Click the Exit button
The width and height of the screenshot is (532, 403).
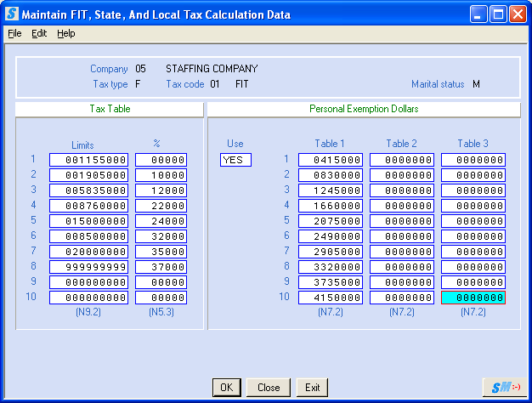313,388
